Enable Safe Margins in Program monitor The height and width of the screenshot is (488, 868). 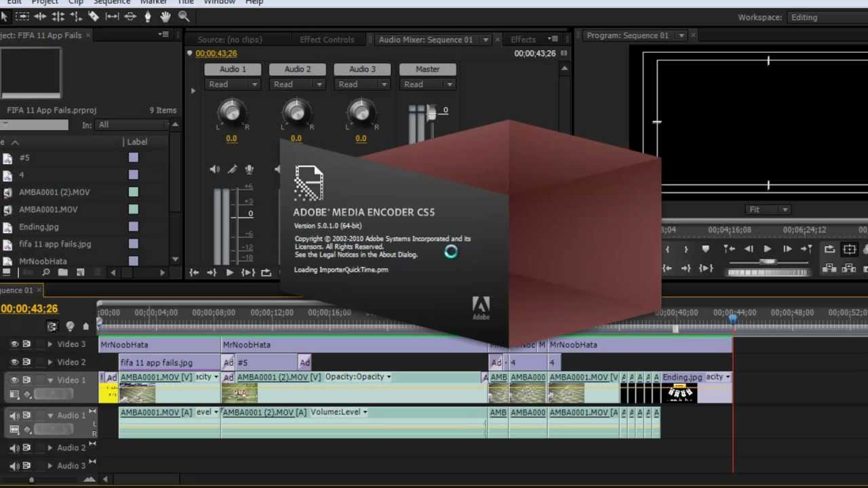pos(849,249)
